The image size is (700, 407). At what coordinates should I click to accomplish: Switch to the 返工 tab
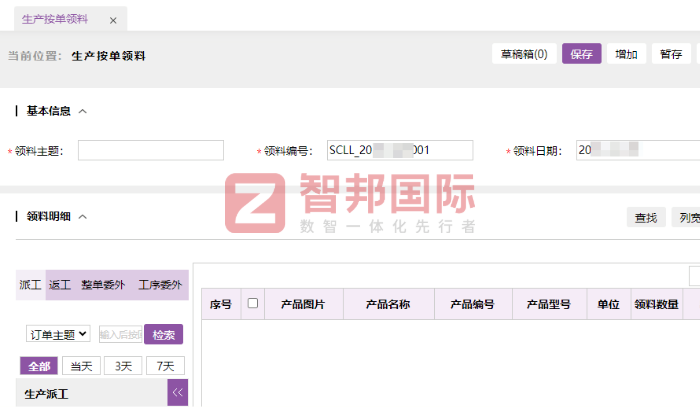60,285
